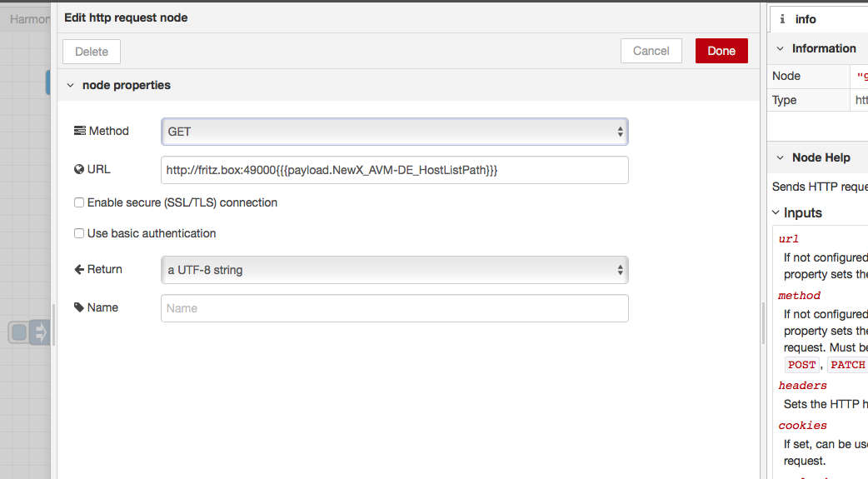Click the gray node button on canvas
Viewport: 868px width, 479px height.
tap(19, 333)
